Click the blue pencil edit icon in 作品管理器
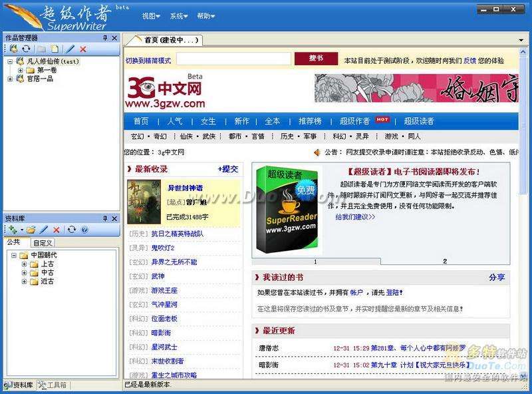Viewport: 532px width, 394px height. click(70, 49)
